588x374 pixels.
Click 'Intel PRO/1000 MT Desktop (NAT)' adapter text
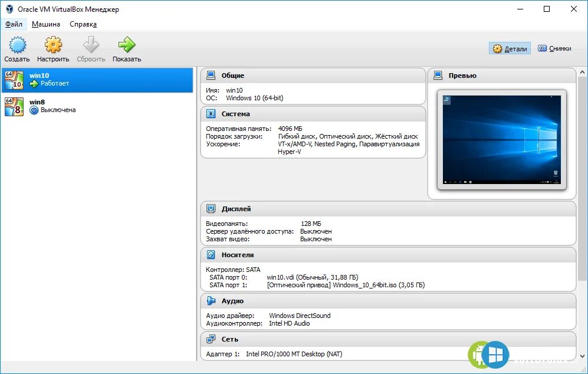tap(294, 354)
